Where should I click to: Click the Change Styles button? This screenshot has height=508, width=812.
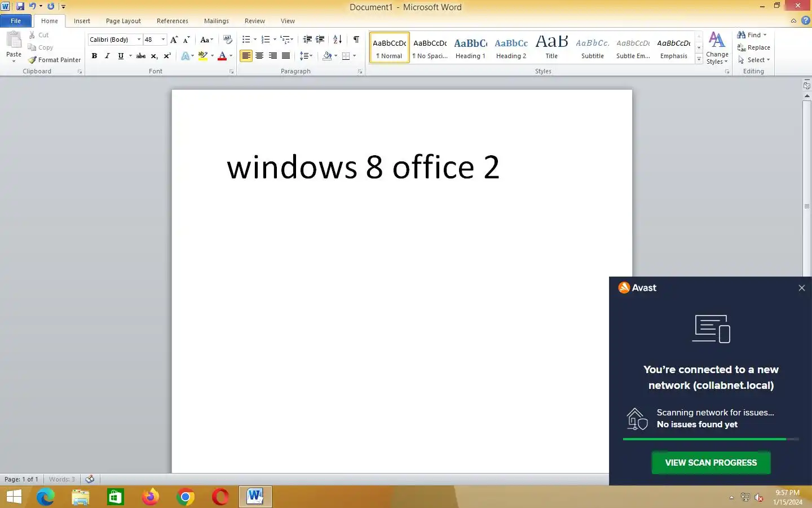click(x=717, y=48)
